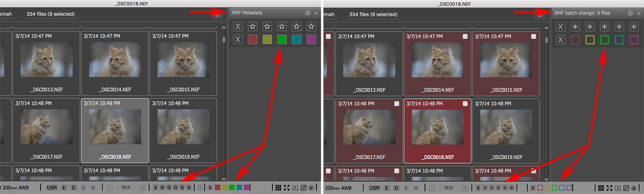The height and width of the screenshot is (194, 644).
Task: Apply purple outlined label in XMP batch change panel
Action: click(634, 40)
